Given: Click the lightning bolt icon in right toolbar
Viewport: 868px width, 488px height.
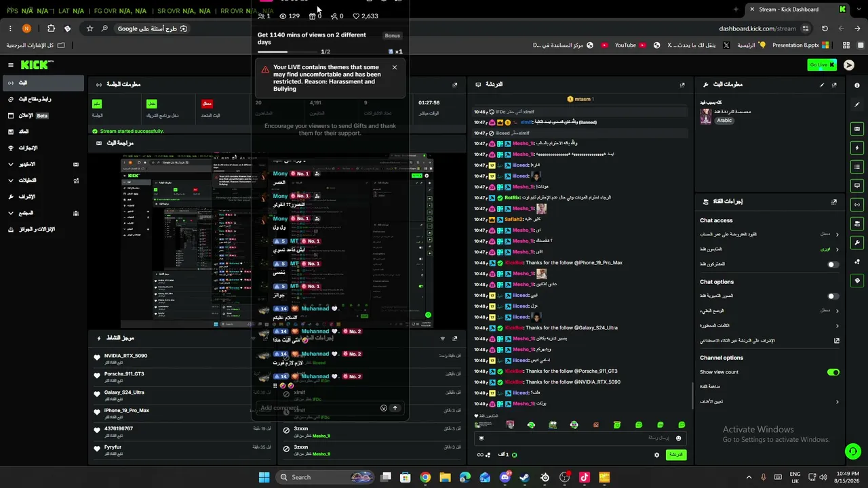Looking at the screenshot, I should [857, 148].
